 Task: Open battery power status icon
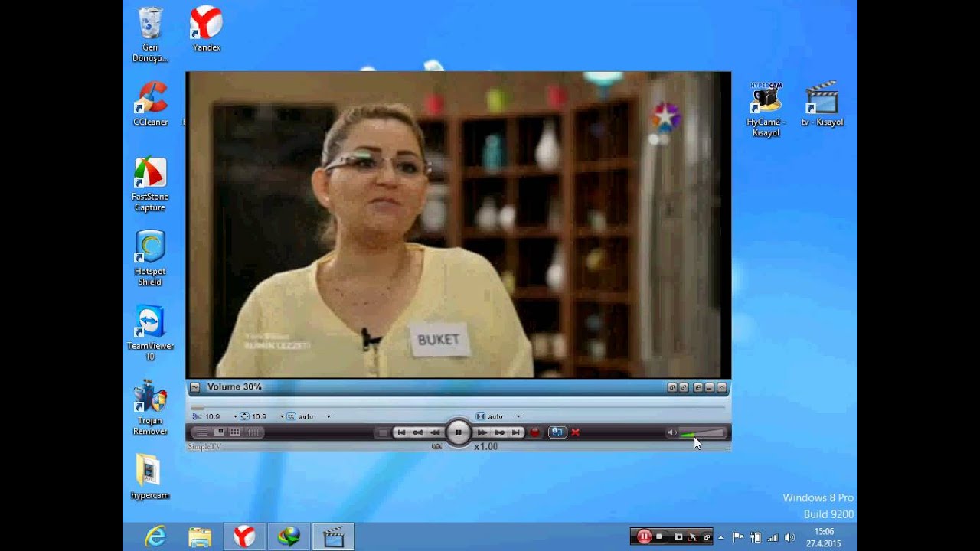tap(756, 537)
